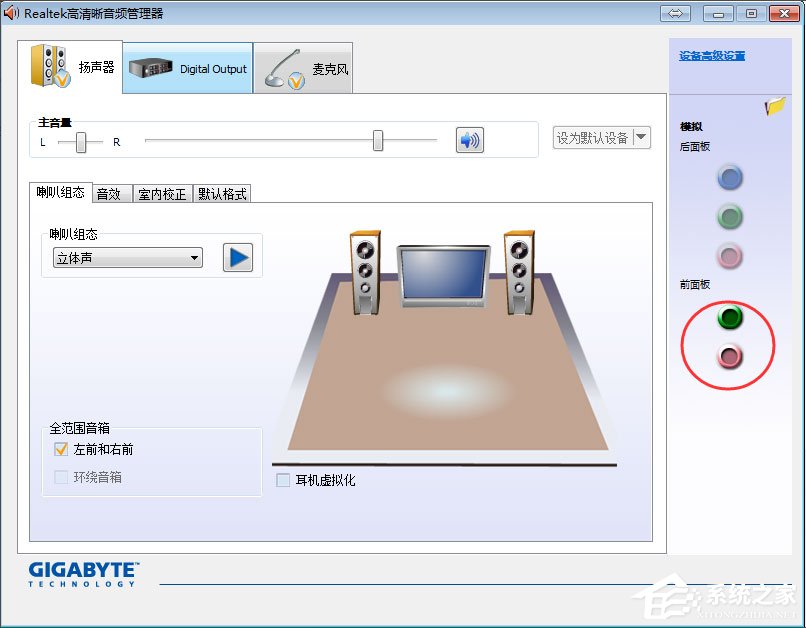Click the rear panel blue line-in jack icon
Viewport: 806px width, 628px height.
730,178
